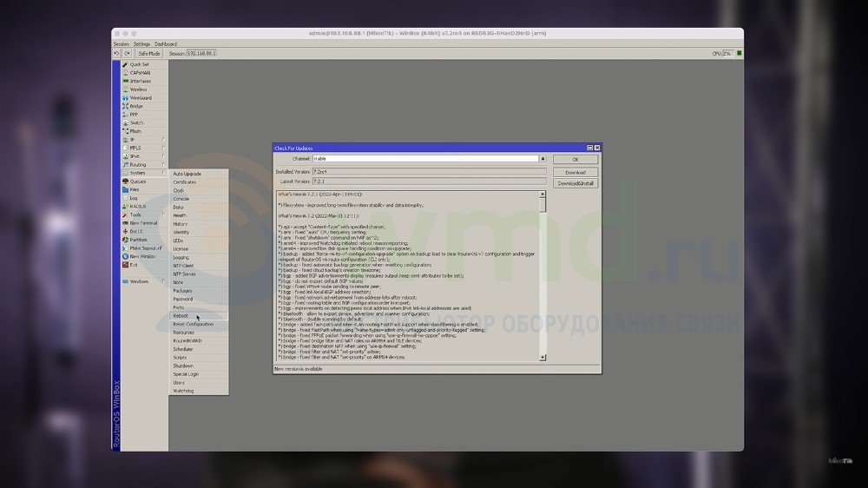
Task: Open New Terminal from the sidebar
Action: (144, 222)
